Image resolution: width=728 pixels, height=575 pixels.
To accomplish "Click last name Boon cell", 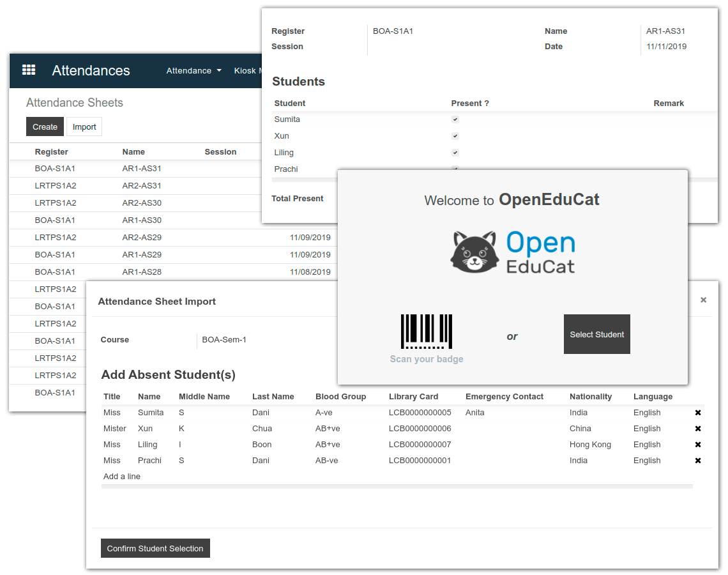I will click(x=262, y=445).
